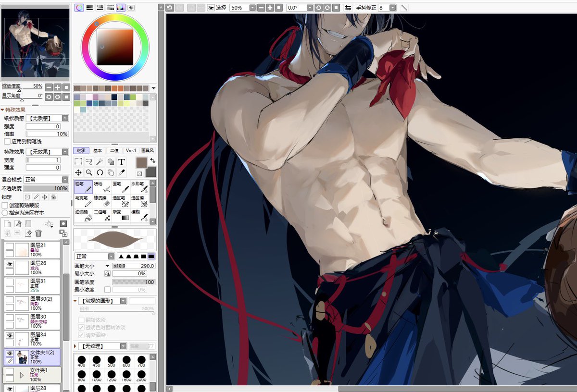Show the color wheel panel

[79, 8]
